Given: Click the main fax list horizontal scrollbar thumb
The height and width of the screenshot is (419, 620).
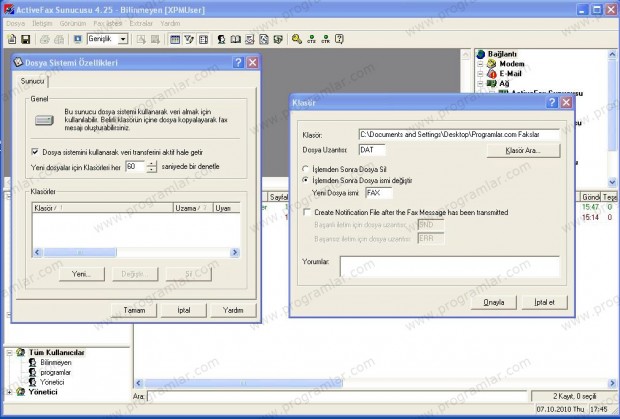Looking at the screenshot, I should tap(243, 383).
